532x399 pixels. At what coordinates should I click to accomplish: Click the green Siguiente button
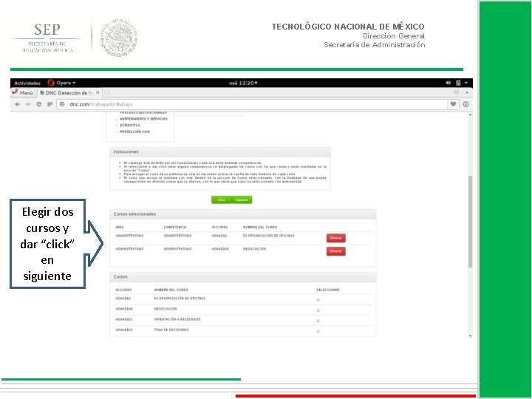(242, 199)
